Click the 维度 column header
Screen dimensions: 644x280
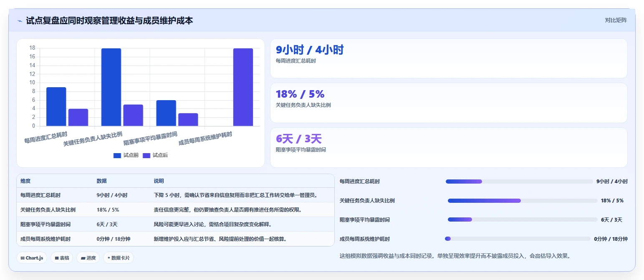tap(25, 181)
